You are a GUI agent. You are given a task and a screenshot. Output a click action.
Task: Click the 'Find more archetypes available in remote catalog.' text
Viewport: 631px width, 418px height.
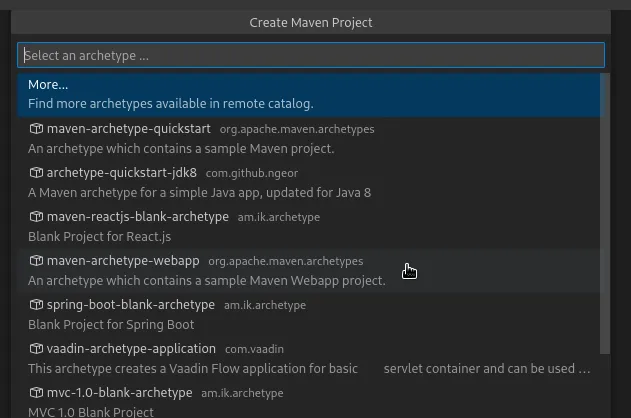pos(171,104)
